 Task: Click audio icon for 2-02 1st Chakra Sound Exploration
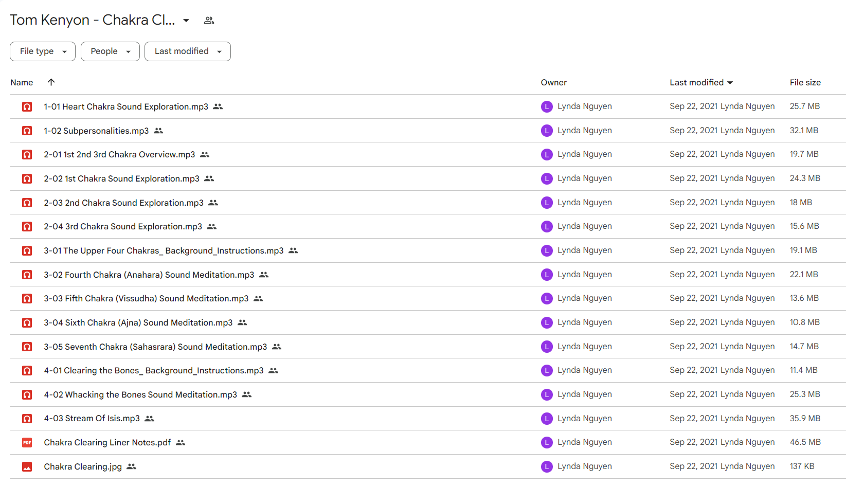(x=27, y=178)
